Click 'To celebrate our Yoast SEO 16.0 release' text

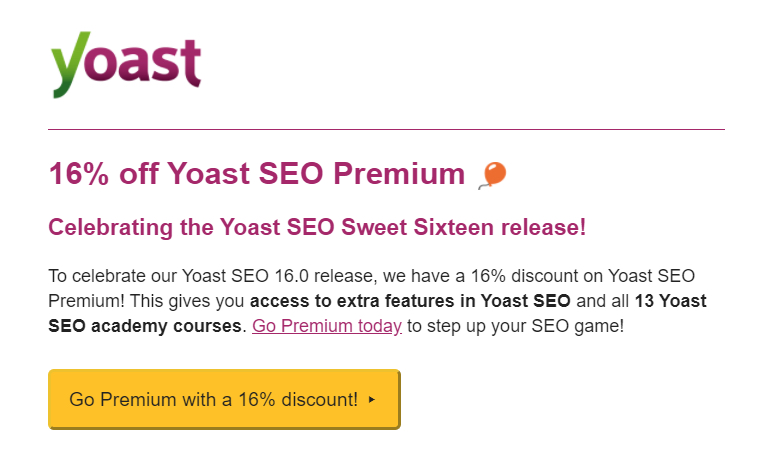point(213,276)
